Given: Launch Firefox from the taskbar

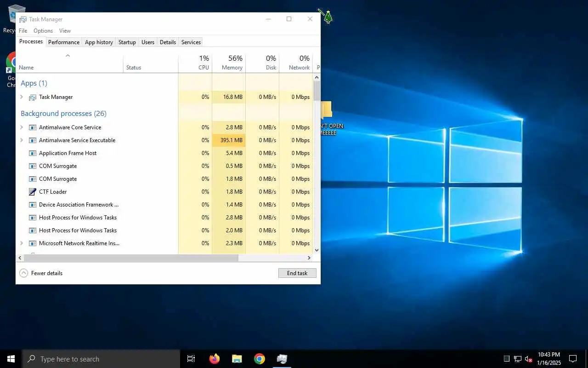Looking at the screenshot, I should 214,359.
